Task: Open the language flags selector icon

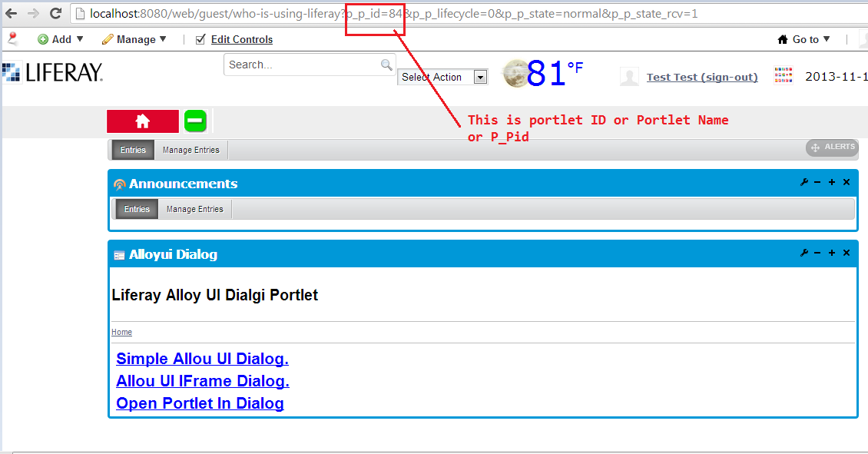Action: click(x=784, y=75)
